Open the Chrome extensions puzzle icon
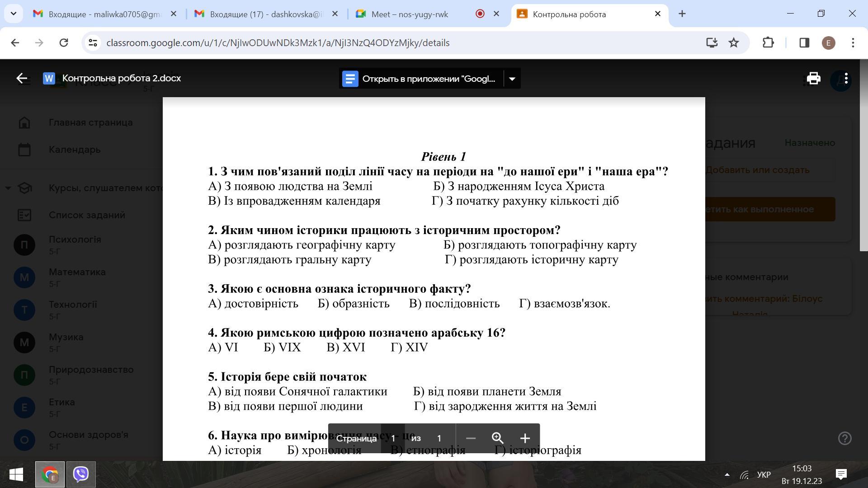 pyautogui.click(x=768, y=42)
